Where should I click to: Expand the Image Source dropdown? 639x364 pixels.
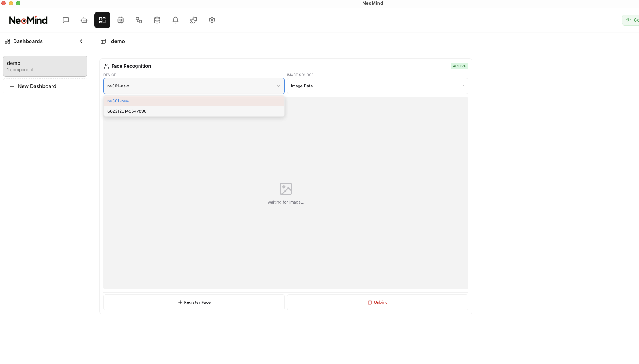(x=377, y=86)
